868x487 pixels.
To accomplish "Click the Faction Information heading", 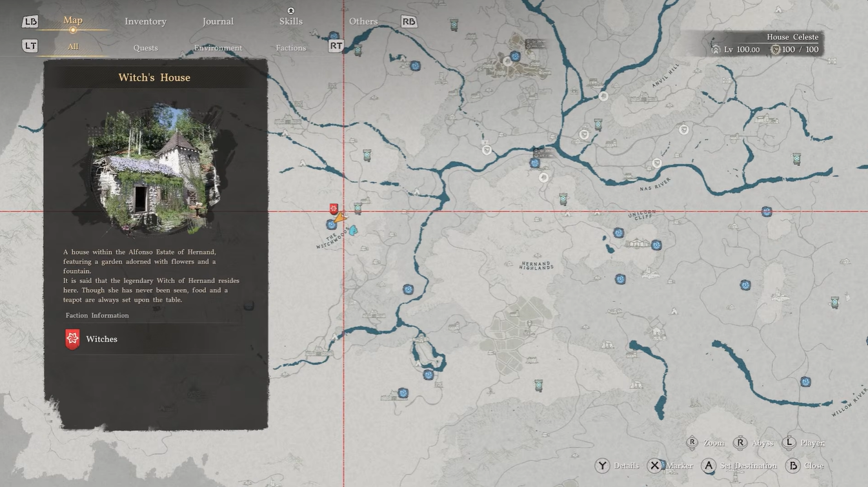I will (97, 315).
